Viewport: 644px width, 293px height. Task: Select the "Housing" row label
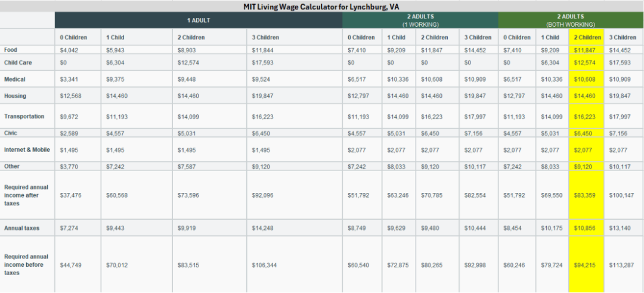[15, 96]
